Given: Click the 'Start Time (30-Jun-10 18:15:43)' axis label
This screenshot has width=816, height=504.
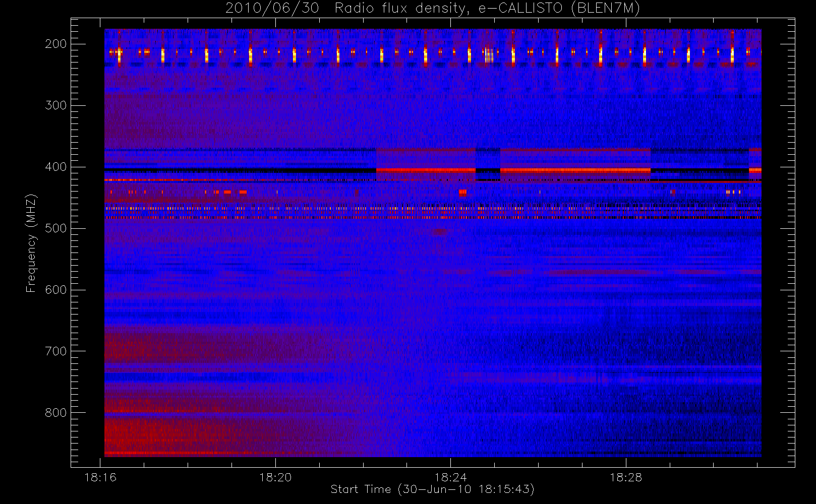Looking at the screenshot, I should coord(432,489).
